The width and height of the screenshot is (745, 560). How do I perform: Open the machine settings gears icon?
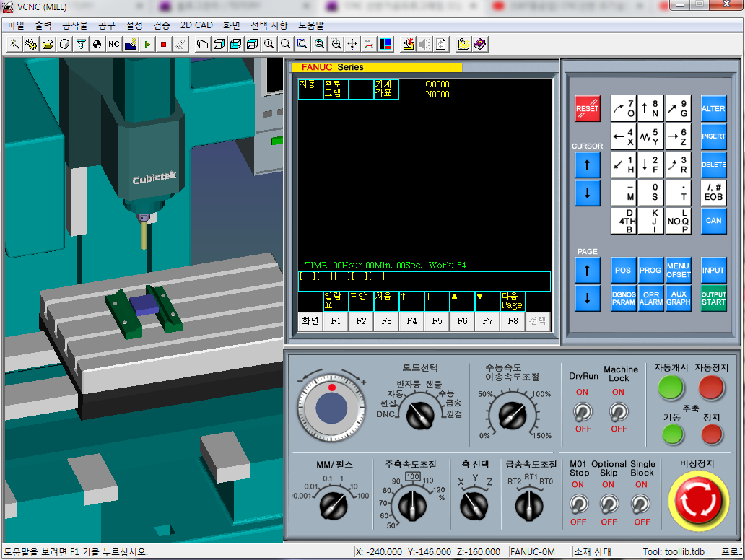point(31,44)
